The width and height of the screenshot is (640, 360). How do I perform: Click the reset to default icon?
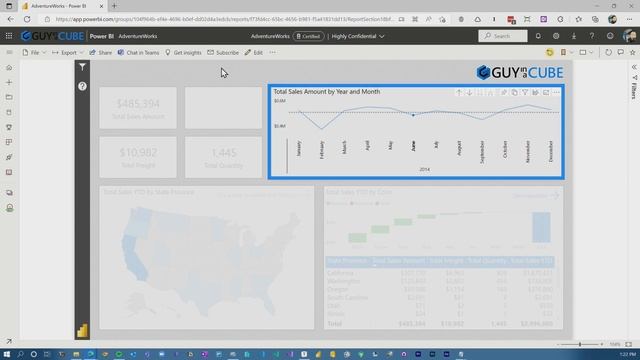(x=550, y=53)
